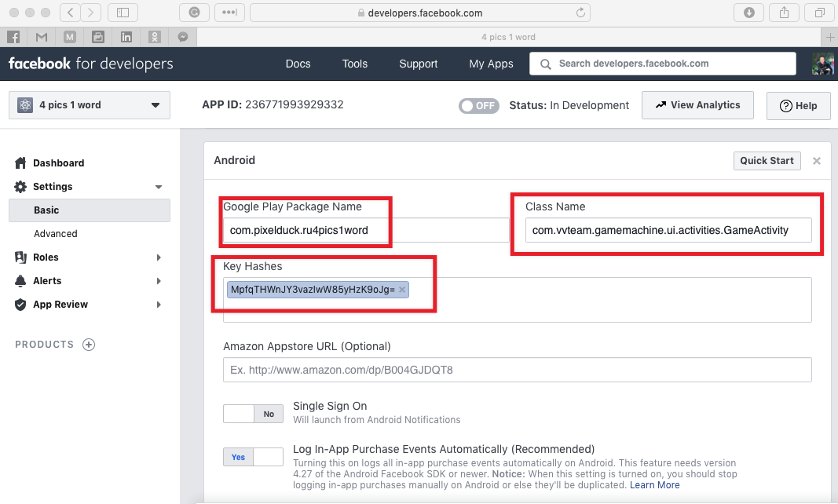Remove the key hash with its x

click(x=402, y=290)
